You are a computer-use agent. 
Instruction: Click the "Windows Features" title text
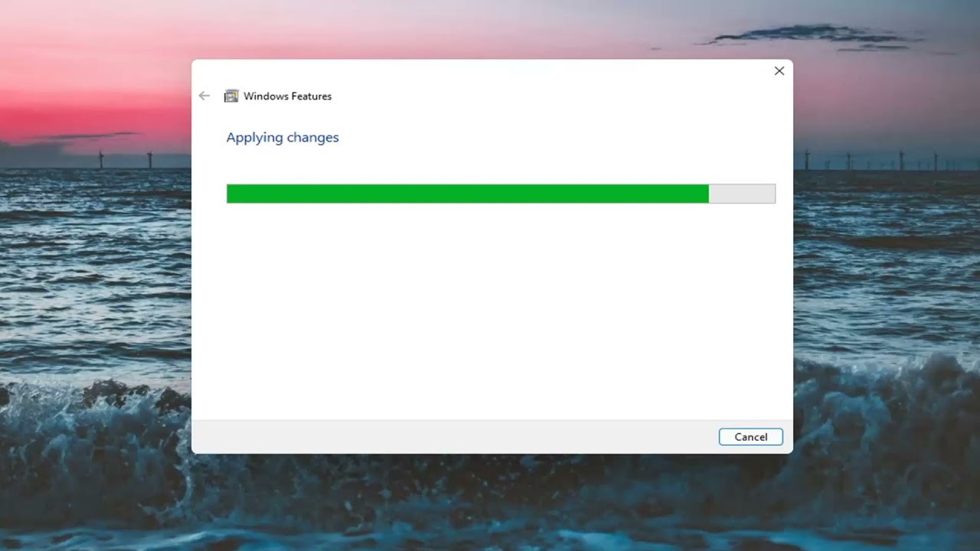pyautogui.click(x=288, y=96)
